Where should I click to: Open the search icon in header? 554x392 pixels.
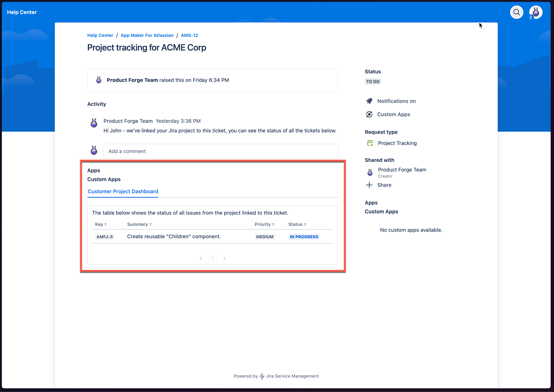pyautogui.click(x=516, y=12)
